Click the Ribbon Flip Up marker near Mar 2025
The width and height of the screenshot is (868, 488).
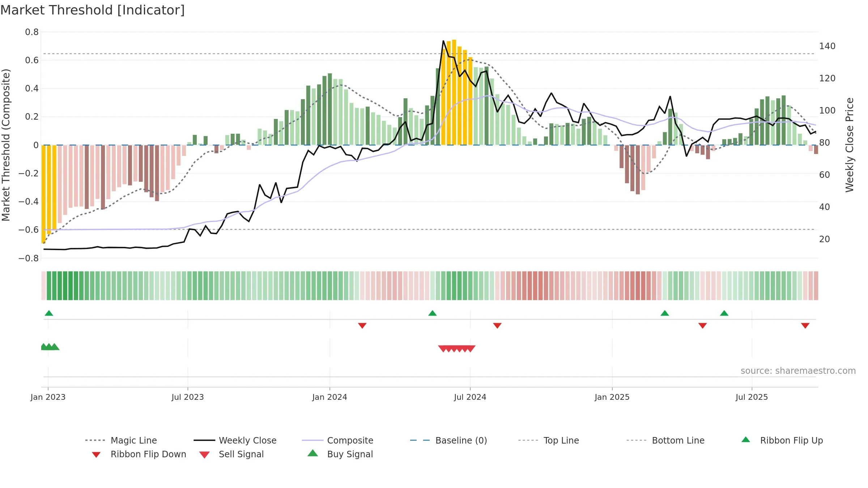click(x=665, y=313)
